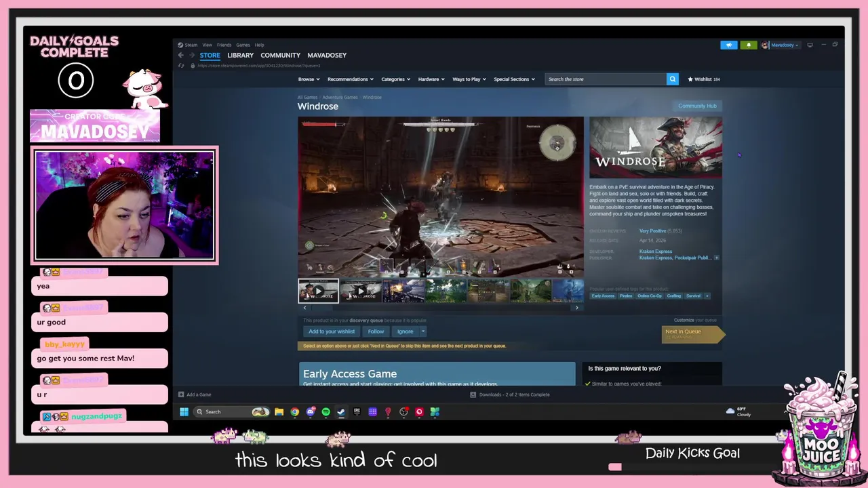Open the Steam menu
The width and height of the screenshot is (868, 488).
(x=191, y=45)
